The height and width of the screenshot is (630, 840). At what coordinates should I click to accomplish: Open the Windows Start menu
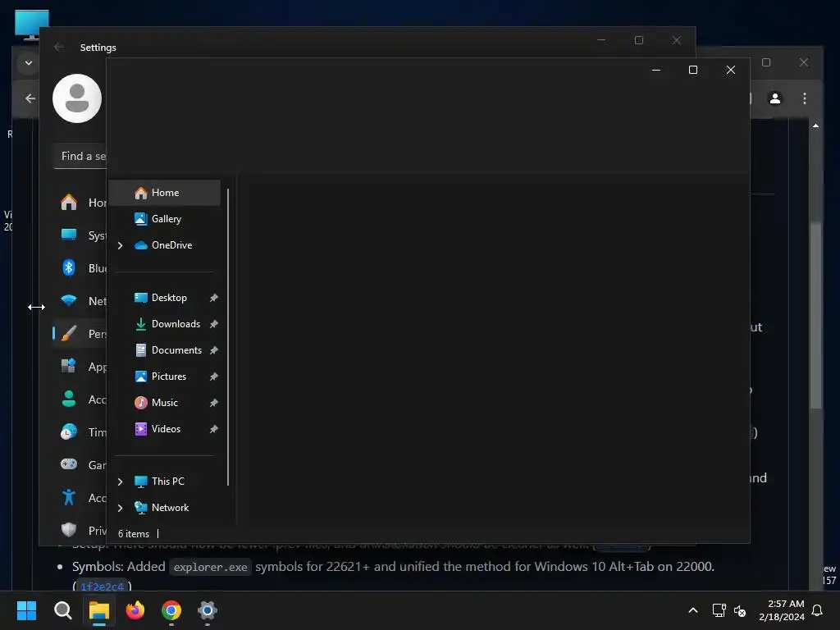(x=26, y=610)
